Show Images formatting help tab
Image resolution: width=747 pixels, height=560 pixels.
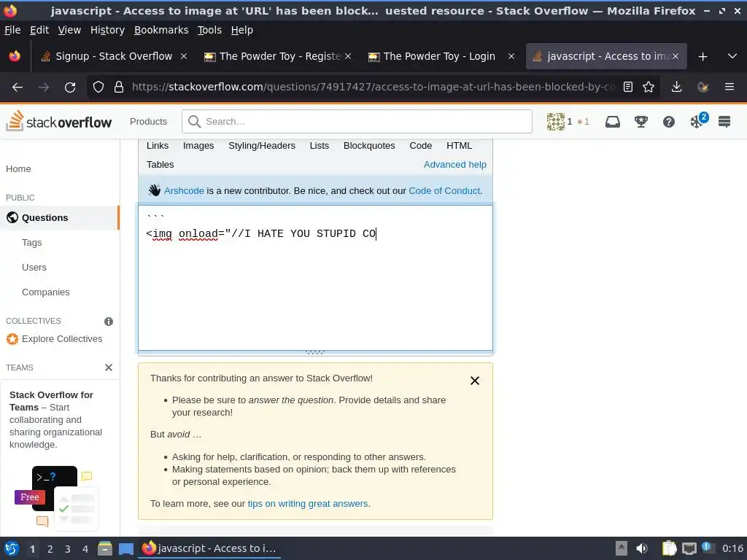pyautogui.click(x=198, y=146)
